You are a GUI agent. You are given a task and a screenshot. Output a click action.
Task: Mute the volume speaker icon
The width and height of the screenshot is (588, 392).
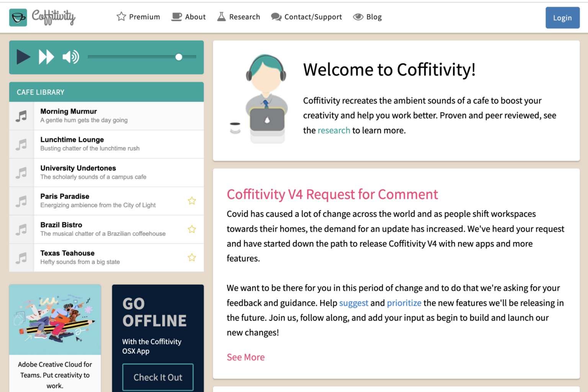tap(70, 57)
